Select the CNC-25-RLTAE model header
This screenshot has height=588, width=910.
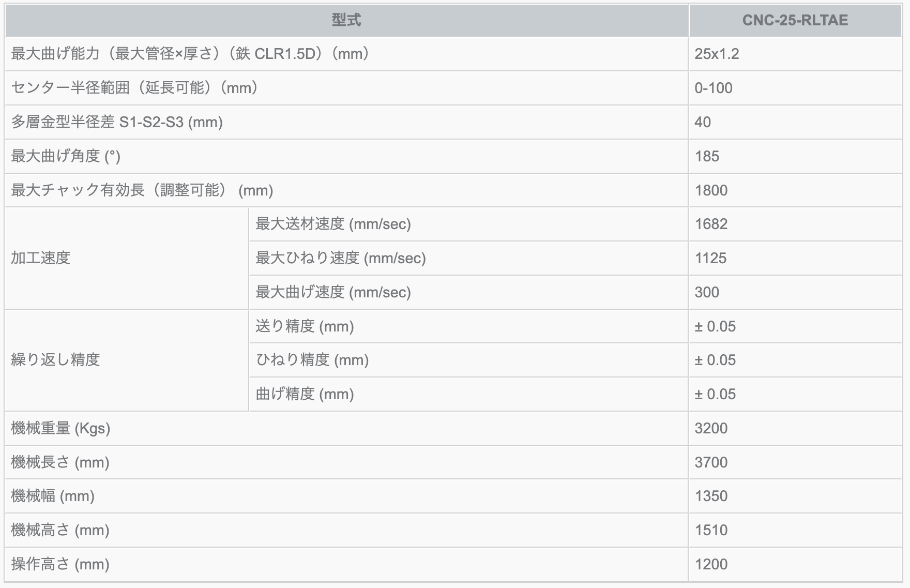(795, 21)
